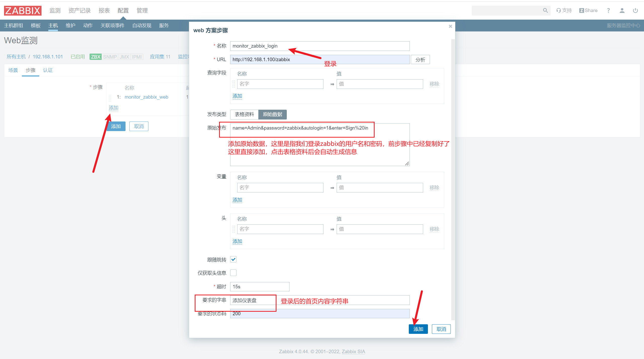Click the ZBX availability badge
The image size is (644, 359).
pyautogui.click(x=96, y=57)
